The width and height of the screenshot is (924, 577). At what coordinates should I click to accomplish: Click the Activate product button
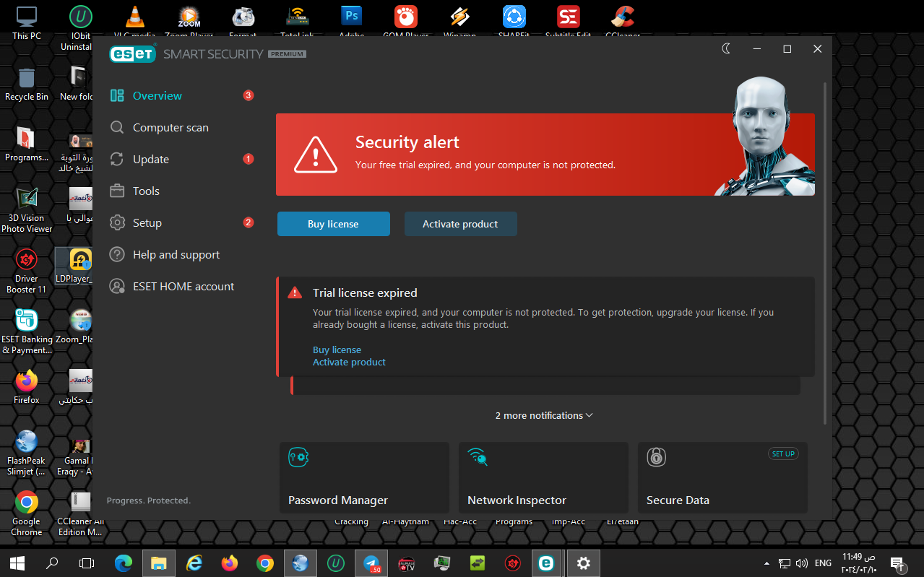tap(460, 224)
